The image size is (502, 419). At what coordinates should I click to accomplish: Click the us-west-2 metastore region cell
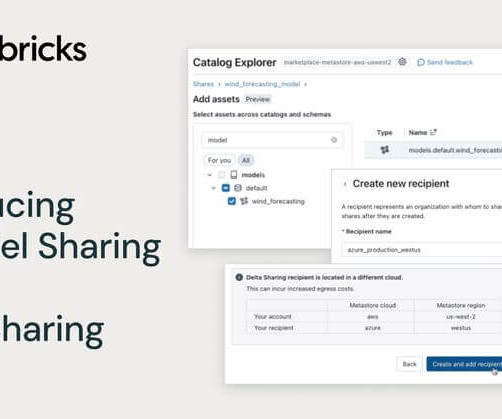pyautogui.click(x=461, y=317)
